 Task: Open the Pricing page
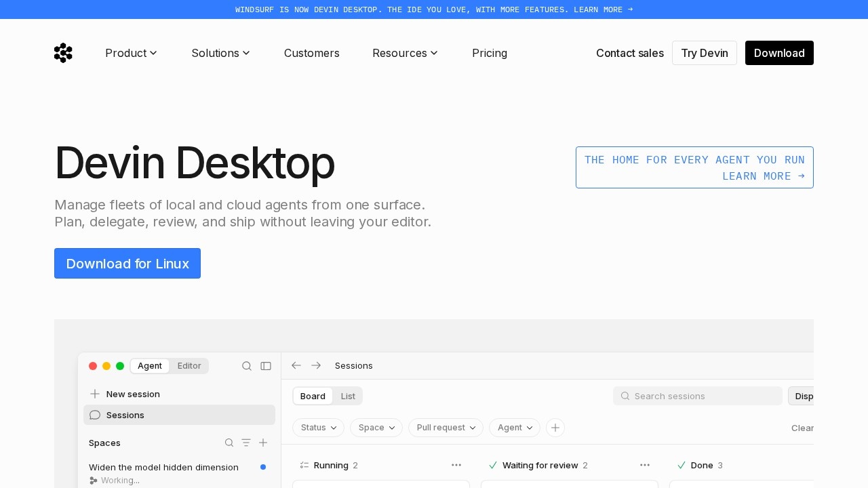tap(490, 53)
